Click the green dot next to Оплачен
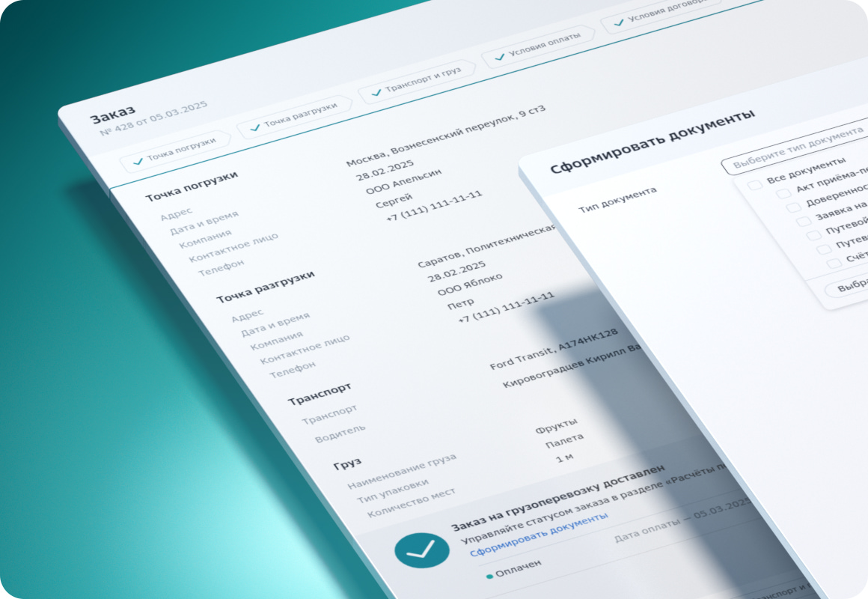 pyautogui.click(x=489, y=577)
